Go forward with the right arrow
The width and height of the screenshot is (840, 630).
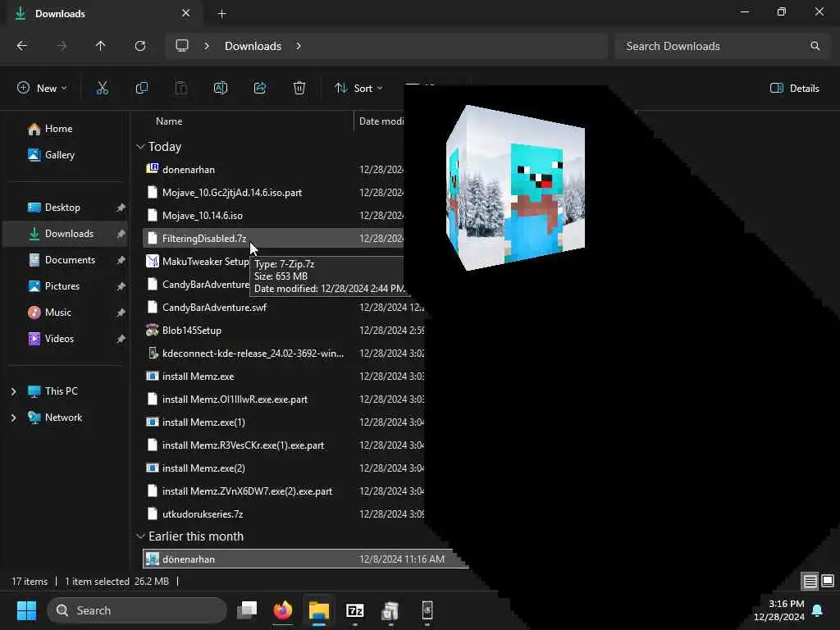coord(62,46)
